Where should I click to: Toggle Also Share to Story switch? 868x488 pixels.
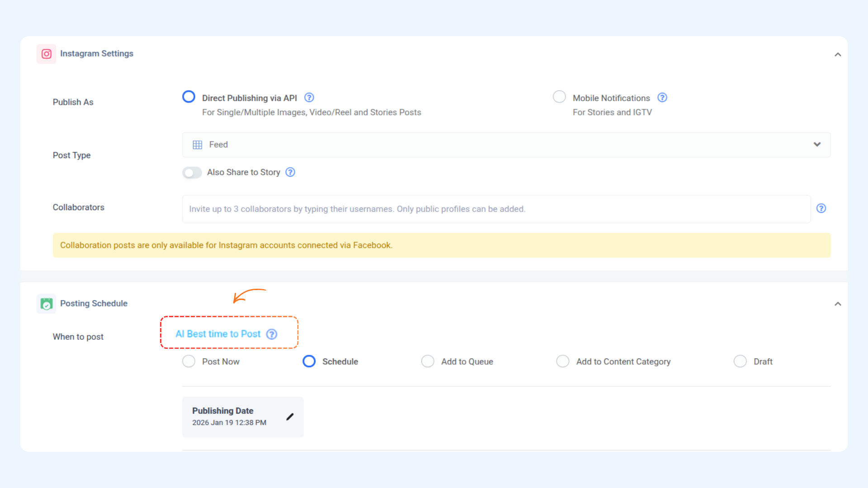tap(192, 173)
